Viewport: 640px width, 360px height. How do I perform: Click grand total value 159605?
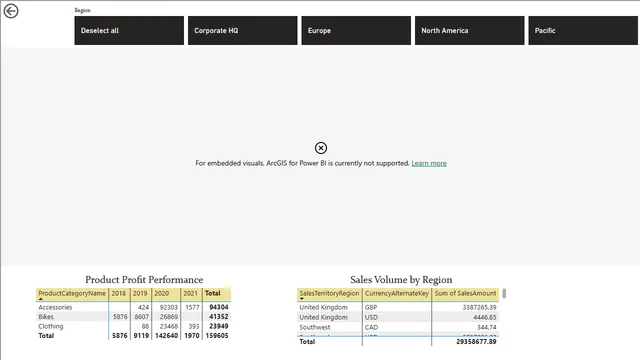click(x=217, y=336)
